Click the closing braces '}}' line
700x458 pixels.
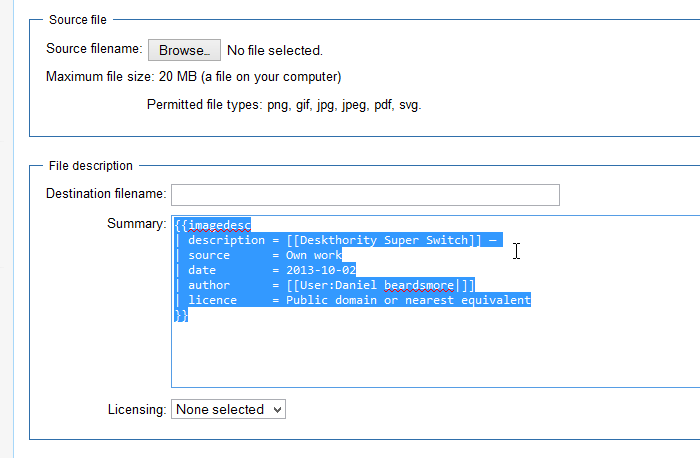(x=181, y=315)
